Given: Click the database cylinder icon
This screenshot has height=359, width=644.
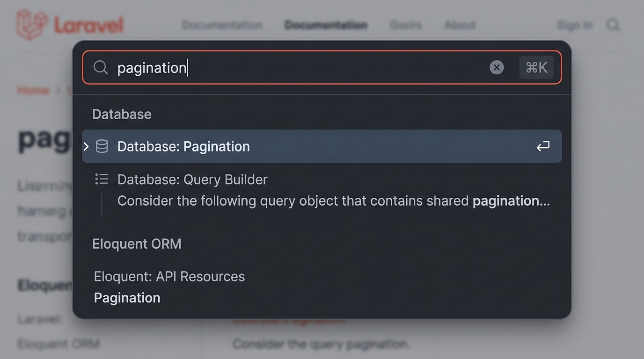Looking at the screenshot, I should pos(102,146).
